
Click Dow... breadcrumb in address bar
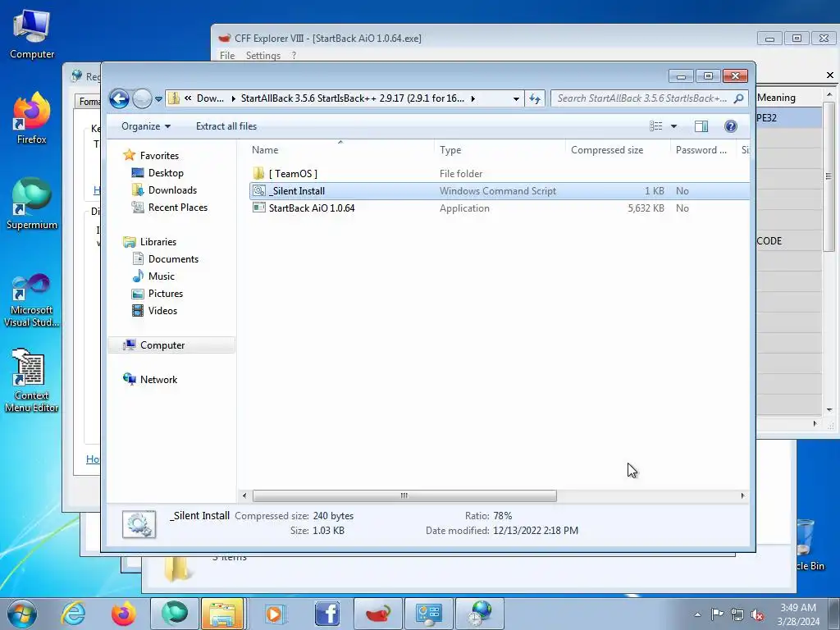pos(210,98)
